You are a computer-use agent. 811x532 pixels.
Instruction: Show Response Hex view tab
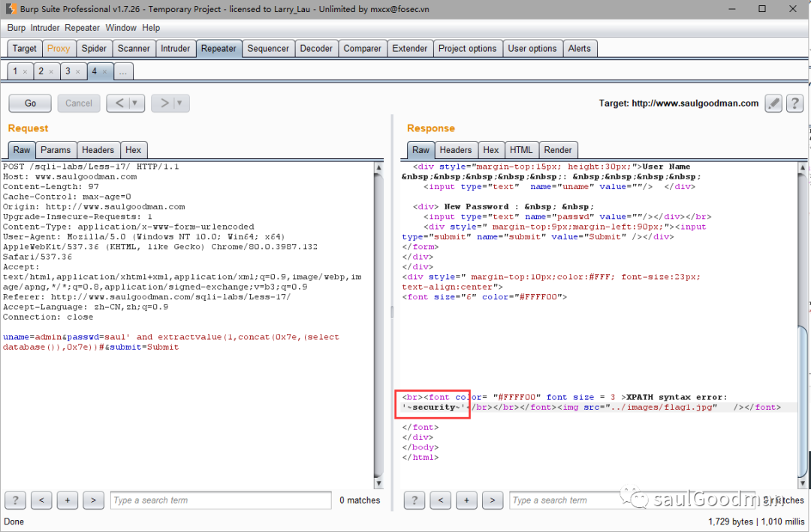coord(491,150)
